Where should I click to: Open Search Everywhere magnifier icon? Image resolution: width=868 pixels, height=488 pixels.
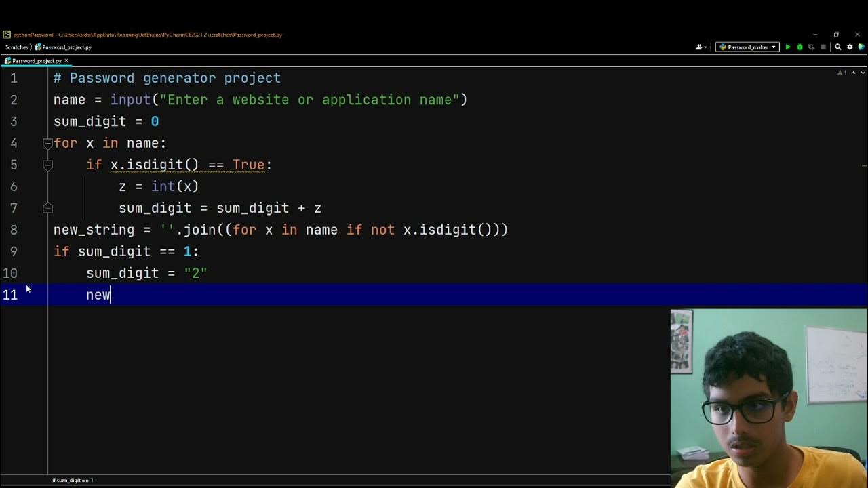[x=838, y=47]
